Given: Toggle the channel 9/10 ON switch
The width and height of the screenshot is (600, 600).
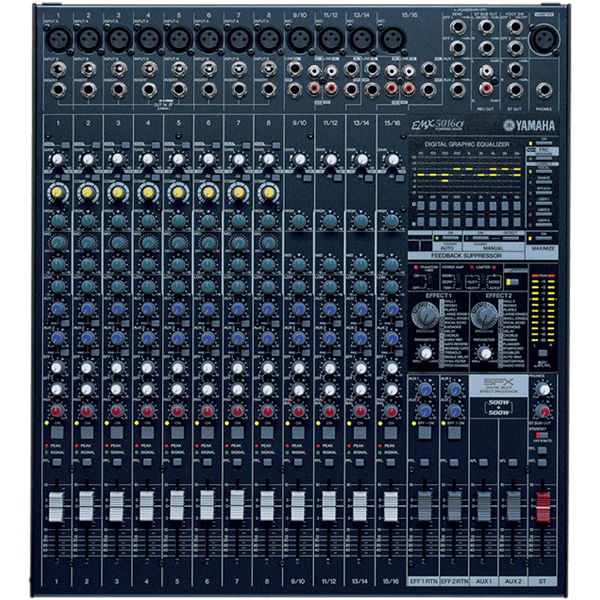Looking at the screenshot, I should coord(298,431).
